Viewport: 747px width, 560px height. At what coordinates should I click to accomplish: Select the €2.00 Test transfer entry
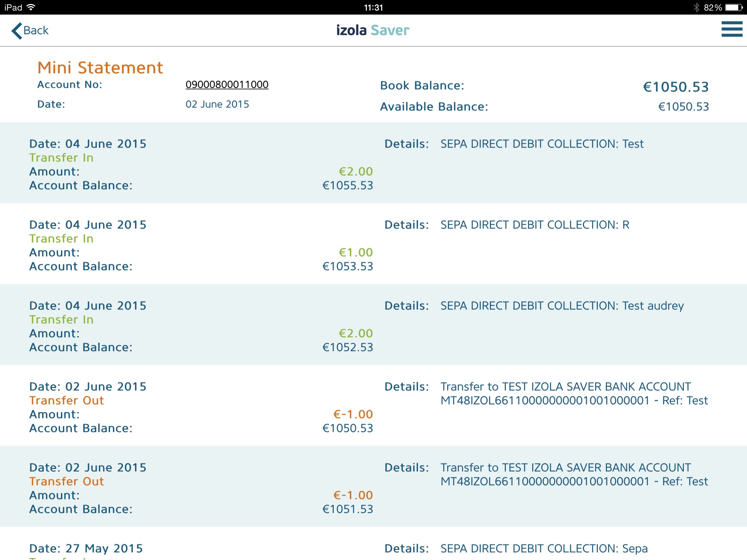coord(373,163)
